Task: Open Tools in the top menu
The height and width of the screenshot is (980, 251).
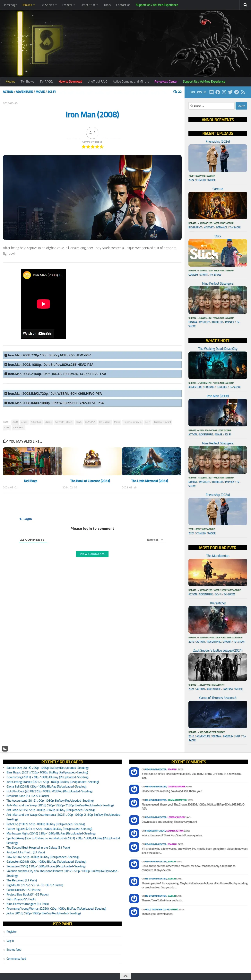Action: tap(107, 5)
